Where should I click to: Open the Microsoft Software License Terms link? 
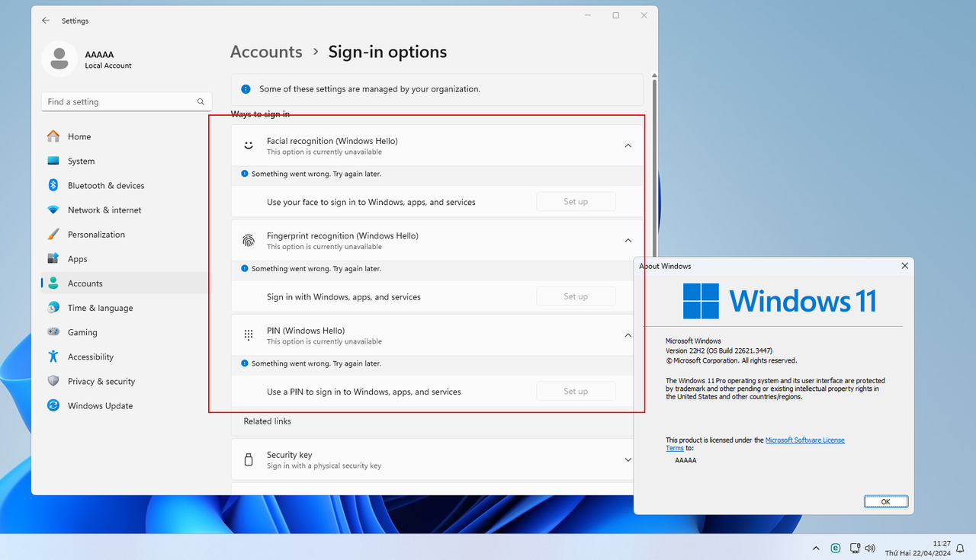click(804, 440)
